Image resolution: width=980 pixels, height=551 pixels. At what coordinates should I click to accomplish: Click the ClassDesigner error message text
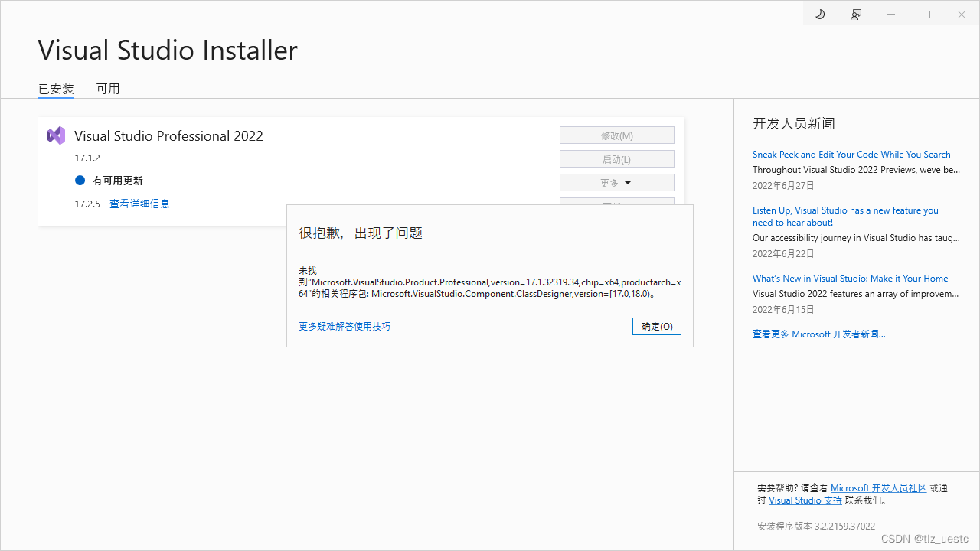click(490, 282)
